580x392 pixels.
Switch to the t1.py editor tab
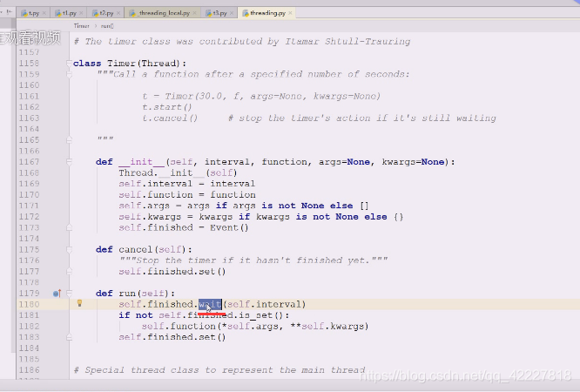click(69, 13)
